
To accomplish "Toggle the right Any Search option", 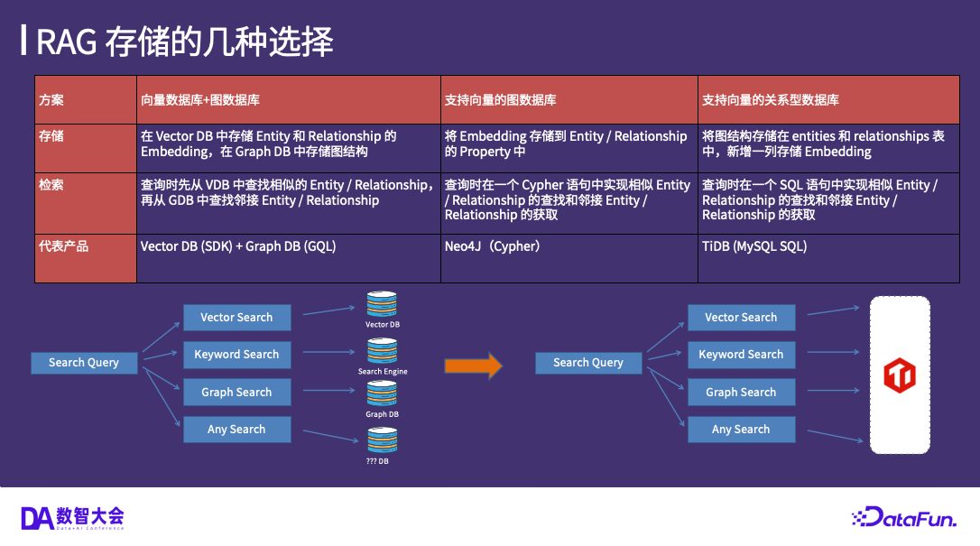I will (x=742, y=429).
